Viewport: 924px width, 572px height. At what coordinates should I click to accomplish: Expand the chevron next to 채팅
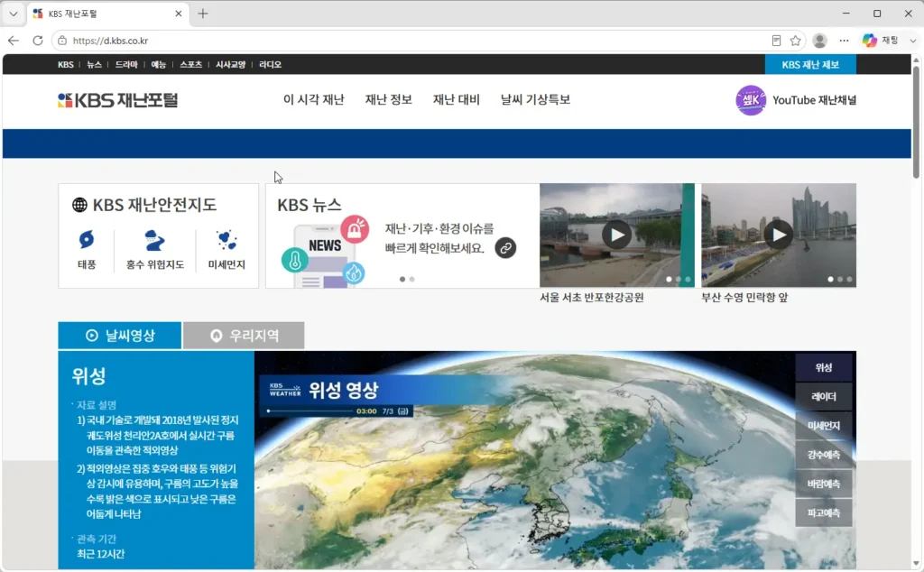click(x=913, y=41)
